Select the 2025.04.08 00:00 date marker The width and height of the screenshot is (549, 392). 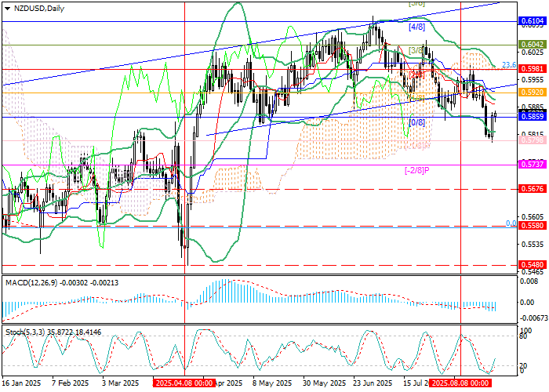[184, 383]
